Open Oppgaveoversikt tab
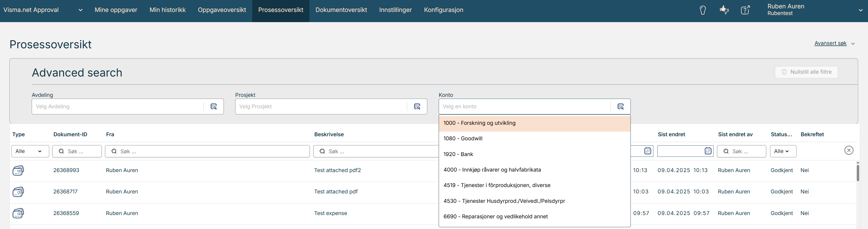Image resolution: width=868 pixels, height=229 pixels. [x=222, y=10]
